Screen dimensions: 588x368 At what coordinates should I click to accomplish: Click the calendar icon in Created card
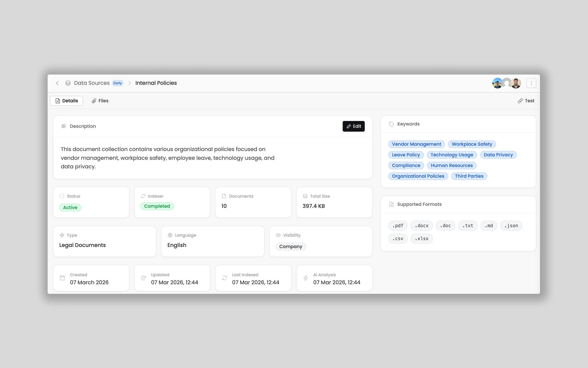pos(62,278)
